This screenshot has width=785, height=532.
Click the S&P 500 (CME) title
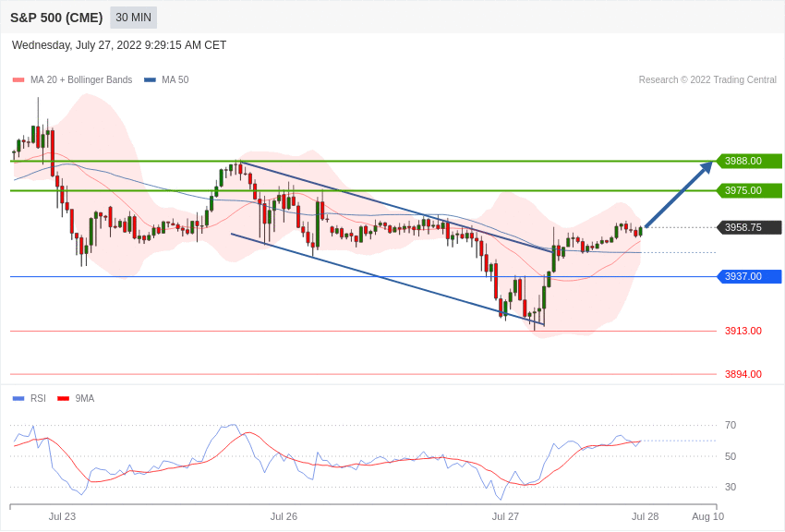[x=56, y=18]
